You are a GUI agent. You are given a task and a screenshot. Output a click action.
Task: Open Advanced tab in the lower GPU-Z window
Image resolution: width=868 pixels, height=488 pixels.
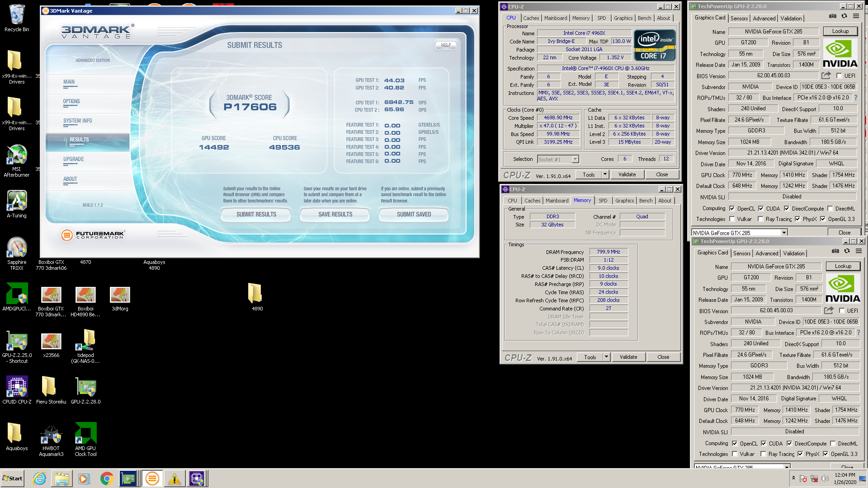[x=767, y=253]
